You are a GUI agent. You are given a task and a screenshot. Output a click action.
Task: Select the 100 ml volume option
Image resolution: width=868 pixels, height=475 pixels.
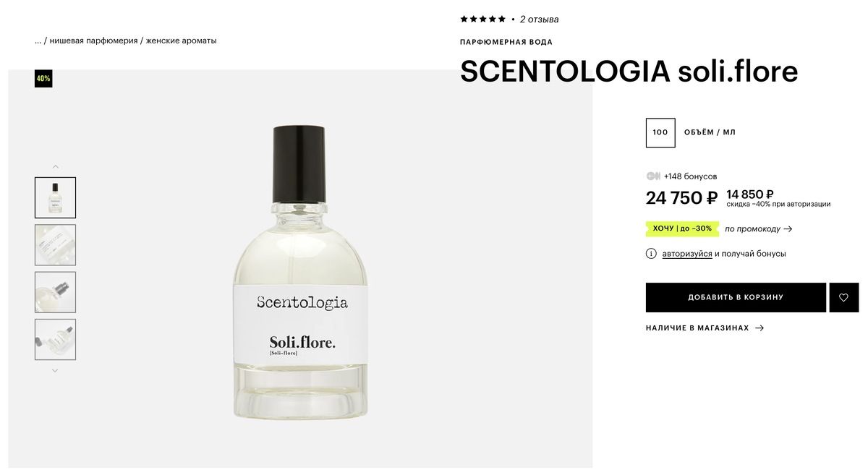pos(660,132)
